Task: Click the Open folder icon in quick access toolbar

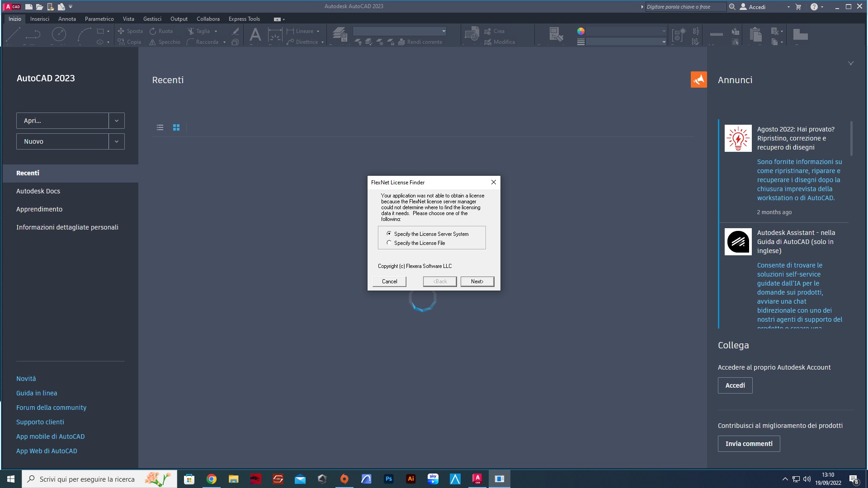Action: tap(39, 7)
